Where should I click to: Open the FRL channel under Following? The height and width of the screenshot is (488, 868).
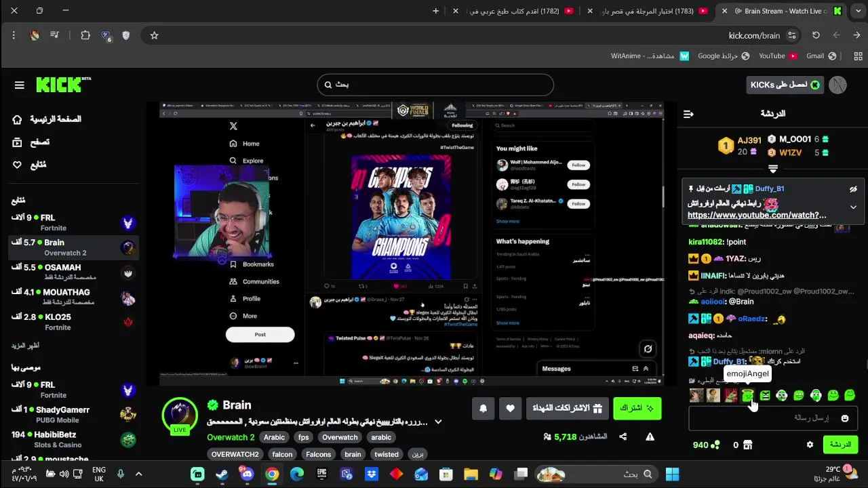(73, 223)
